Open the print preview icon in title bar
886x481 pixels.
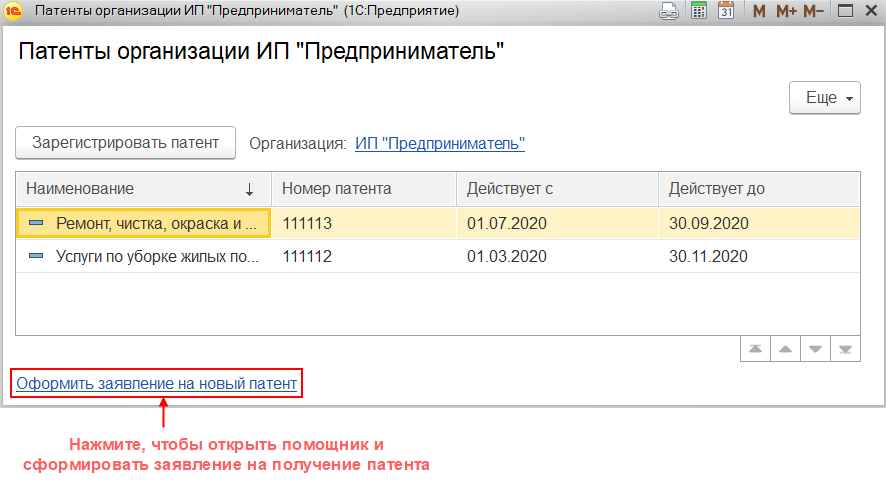point(669,11)
